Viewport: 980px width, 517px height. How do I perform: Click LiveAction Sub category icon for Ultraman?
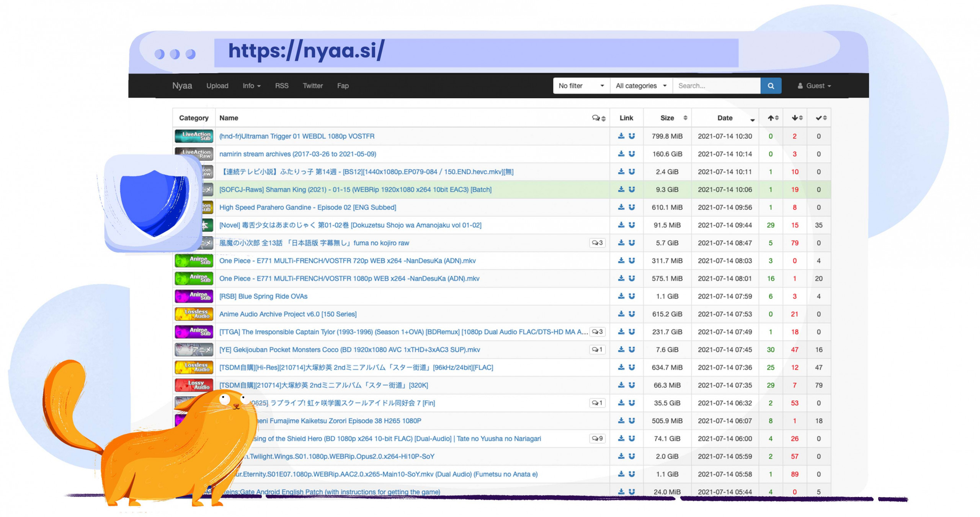(x=194, y=136)
